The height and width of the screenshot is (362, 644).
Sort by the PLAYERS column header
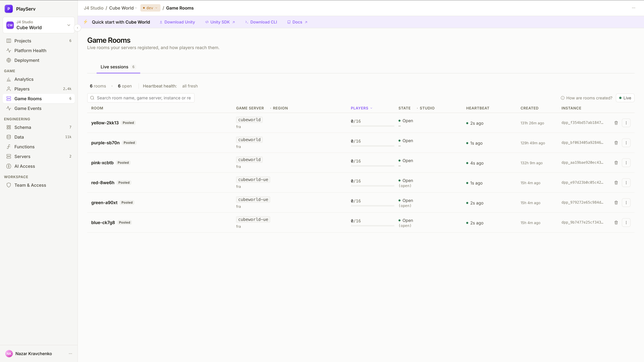coord(362,108)
